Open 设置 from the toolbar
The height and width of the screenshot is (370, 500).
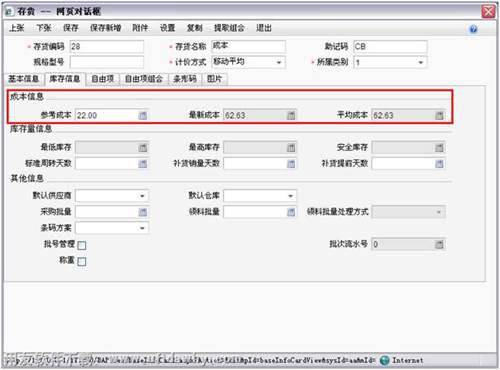click(167, 28)
